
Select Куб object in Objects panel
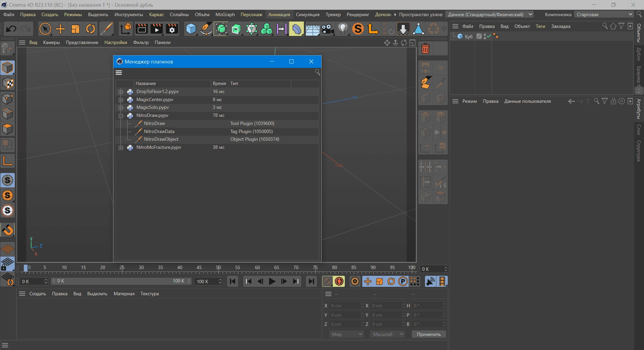click(469, 36)
